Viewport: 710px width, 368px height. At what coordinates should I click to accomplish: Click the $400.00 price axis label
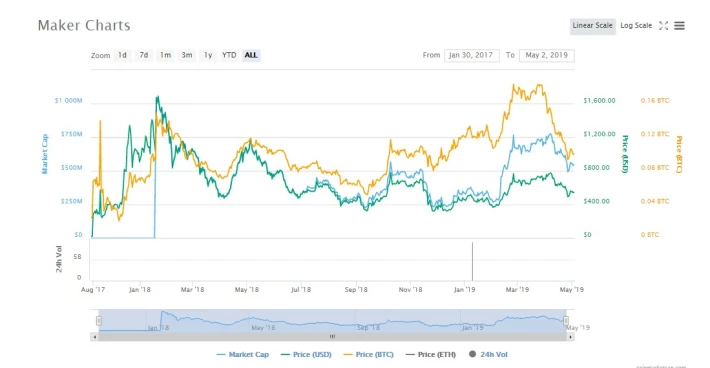pos(596,201)
